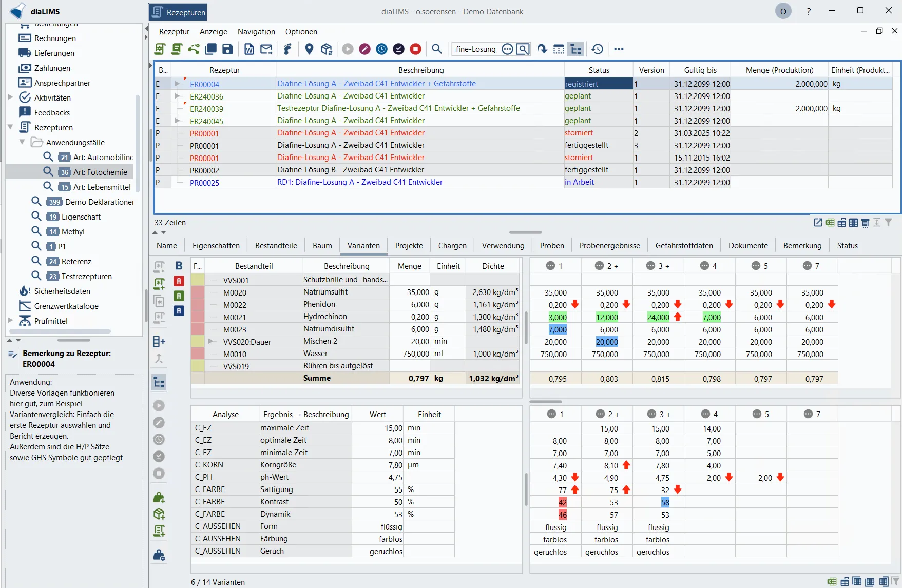This screenshot has height=588, width=902.
Task: Open the history clock icon in toolbar
Action: click(x=597, y=49)
